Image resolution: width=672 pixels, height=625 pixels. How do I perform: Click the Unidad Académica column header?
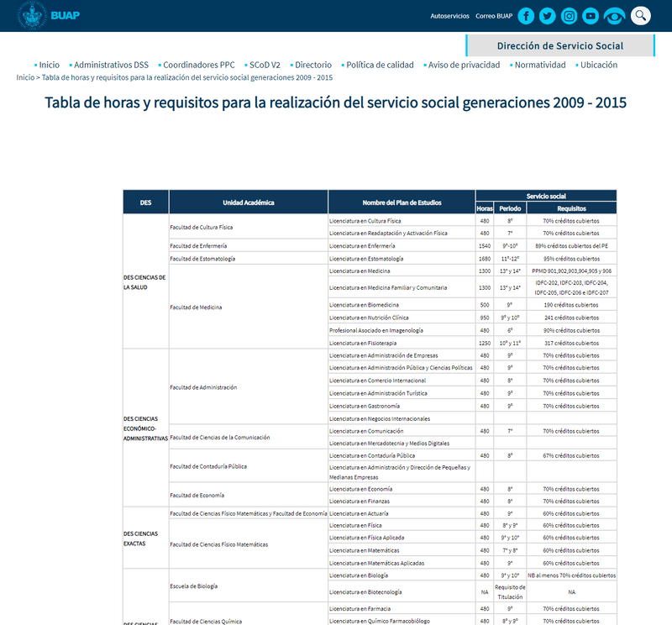(248, 202)
